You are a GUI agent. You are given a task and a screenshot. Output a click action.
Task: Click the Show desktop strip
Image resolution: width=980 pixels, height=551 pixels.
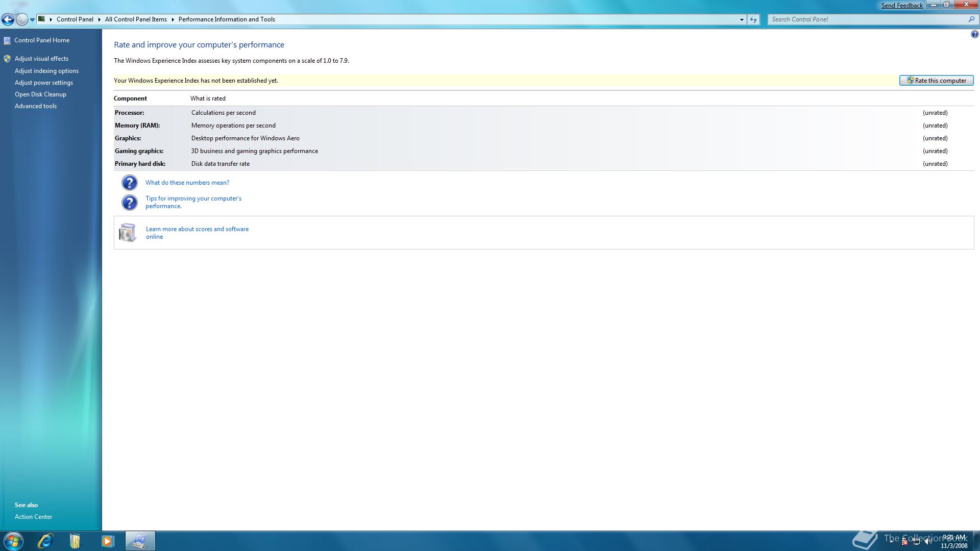pyautogui.click(x=976, y=541)
